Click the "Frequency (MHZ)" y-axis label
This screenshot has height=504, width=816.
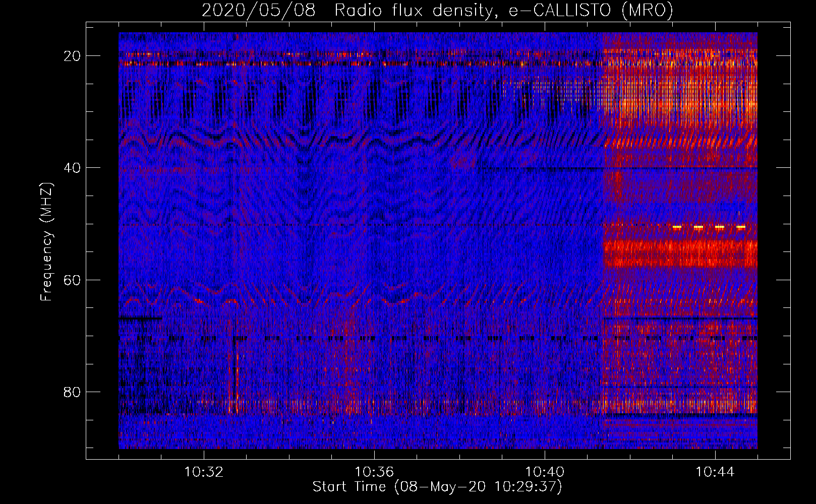tap(46, 242)
